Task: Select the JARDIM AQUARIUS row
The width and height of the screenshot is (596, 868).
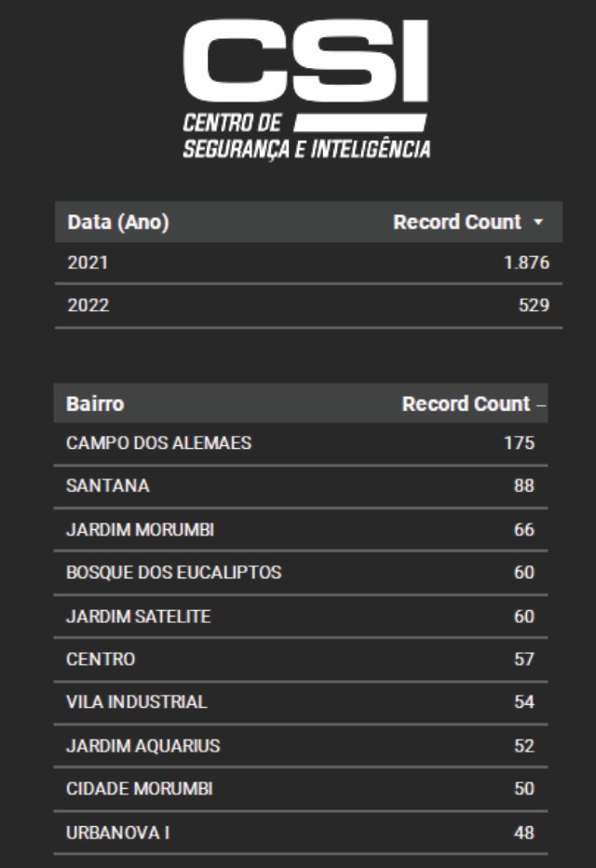Action: pos(142,746)
